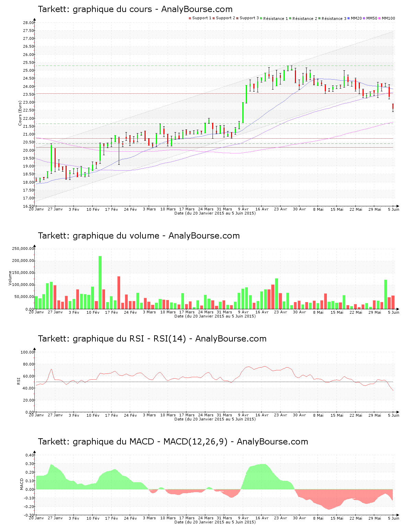Click the 28.00 price axis label
Image resolution: width=412 pixels, height=532 pixels.
[29, 23]
